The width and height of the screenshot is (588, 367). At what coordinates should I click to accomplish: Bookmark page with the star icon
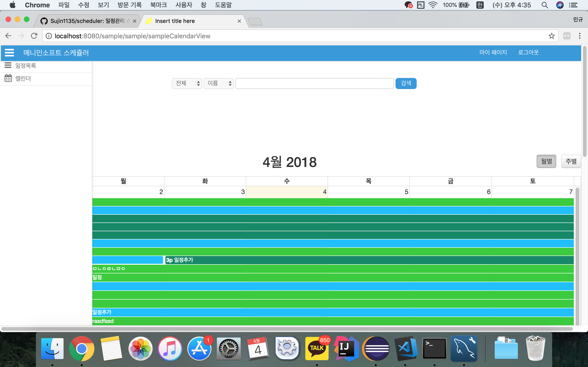(551, 36)
